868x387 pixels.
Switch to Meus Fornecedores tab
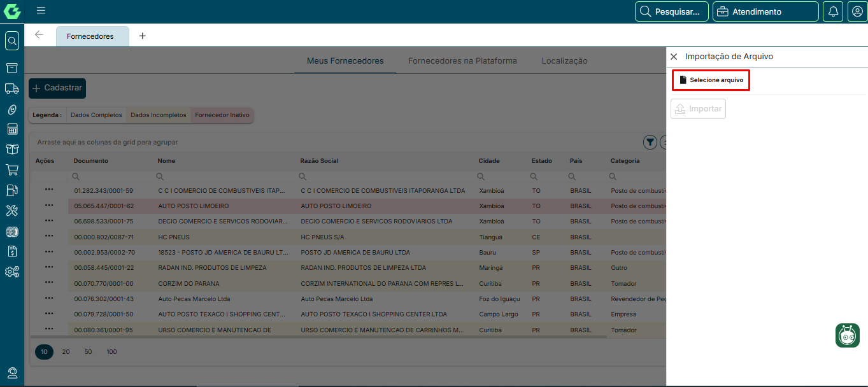pos(345,61)
